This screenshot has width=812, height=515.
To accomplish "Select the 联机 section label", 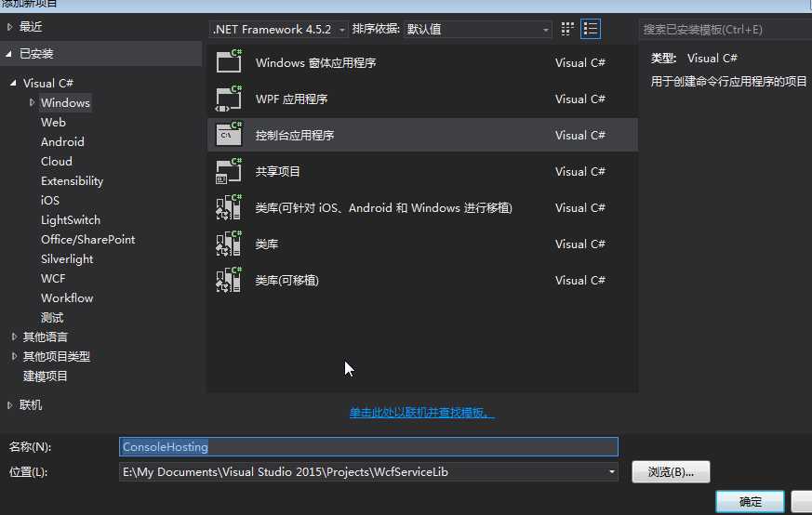I will click(31, 405).
